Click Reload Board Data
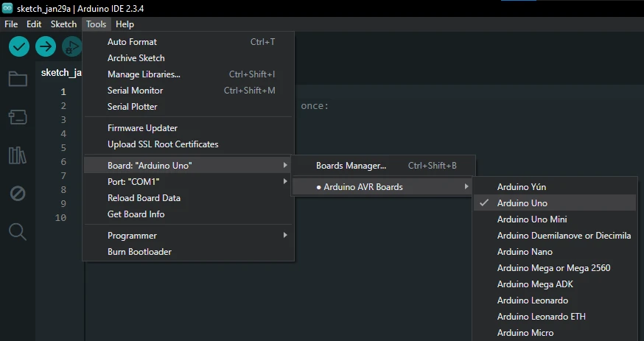Viewport: 644px width, 341px height. point(189,198)
